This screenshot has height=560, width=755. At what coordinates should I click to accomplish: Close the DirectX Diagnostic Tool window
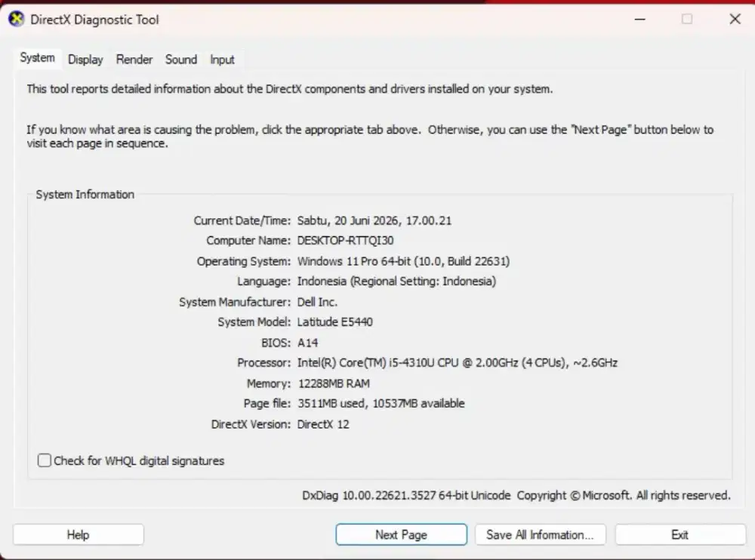point(735,20)
